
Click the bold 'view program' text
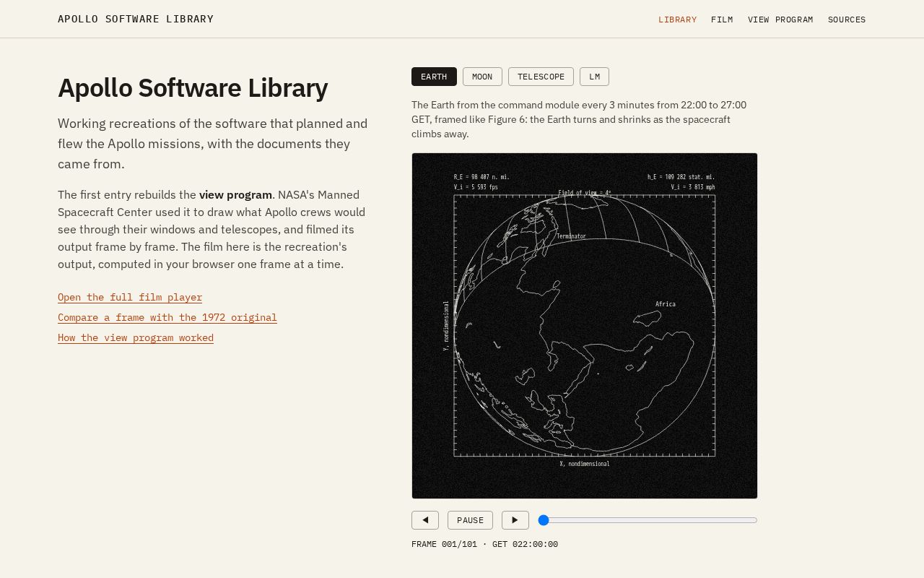coord(235,195)
